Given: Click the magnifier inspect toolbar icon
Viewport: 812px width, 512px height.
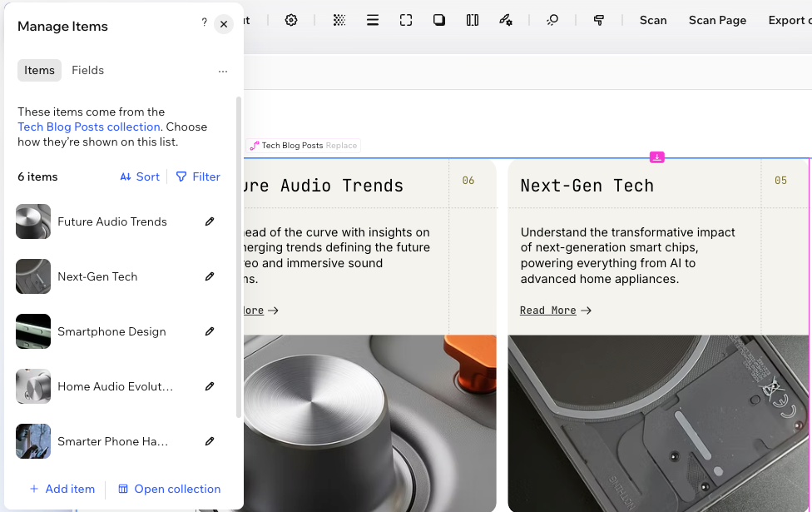Looking at the screenshot, I should (552, 20).
